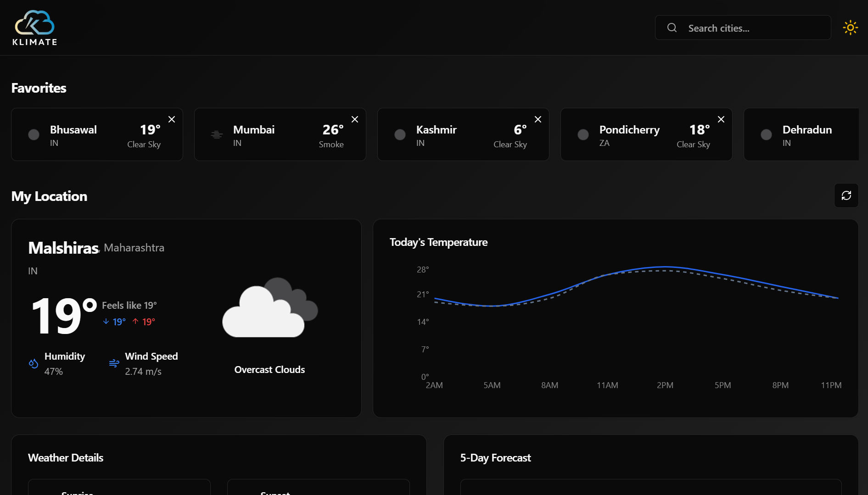Click the blue minimum temperature arrow
868x495 pixels.
pyautogui.click(x=106, y=322)
